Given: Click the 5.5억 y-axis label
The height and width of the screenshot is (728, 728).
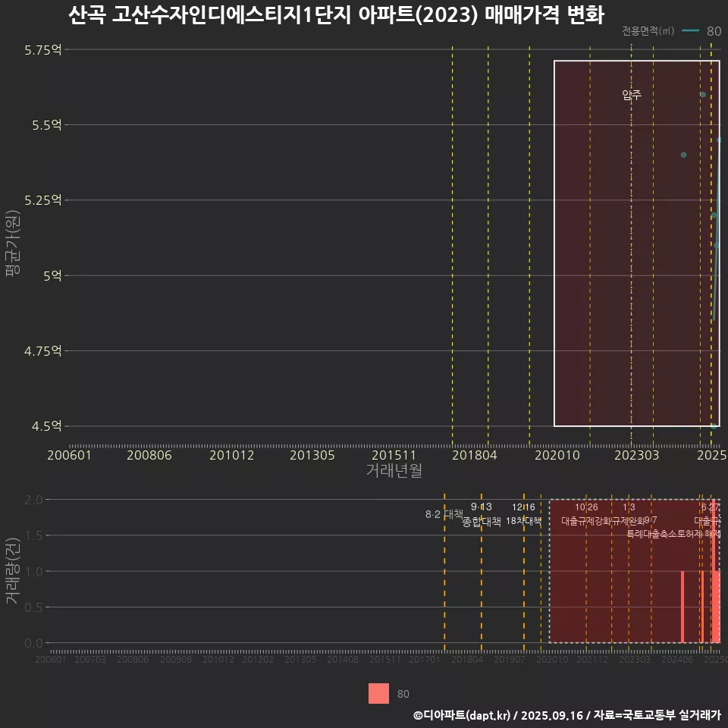Looking at the screenshot, I should (x=46, y=125).
